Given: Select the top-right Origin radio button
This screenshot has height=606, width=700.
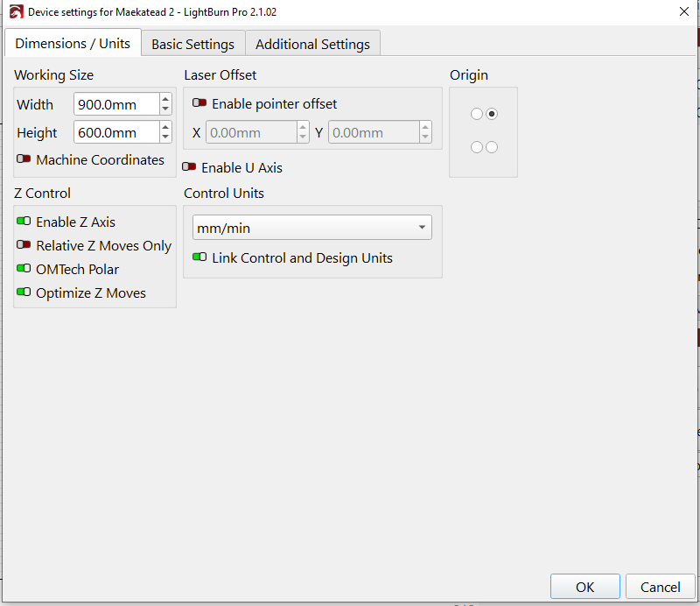Looking at the screenshot, I should click(492, 114).
